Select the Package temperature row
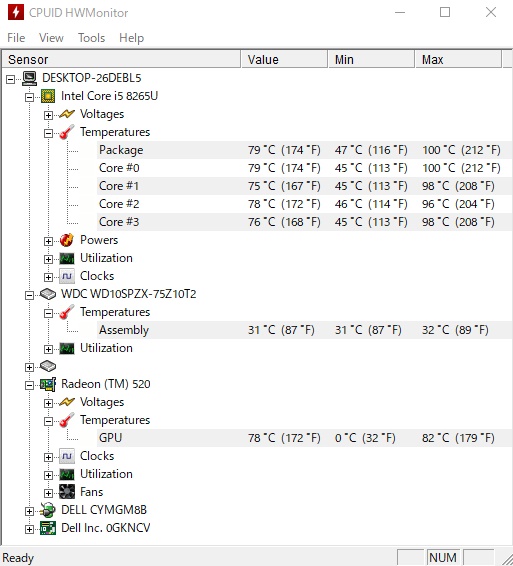The width and height of the screenshot is (513, 566). click(x=304, y=150)
